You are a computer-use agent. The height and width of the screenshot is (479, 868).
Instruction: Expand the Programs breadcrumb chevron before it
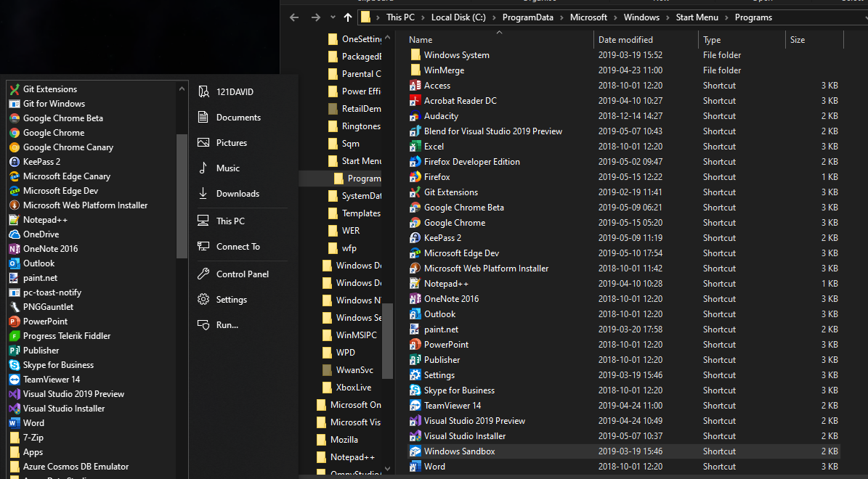[x=727, y=17]
